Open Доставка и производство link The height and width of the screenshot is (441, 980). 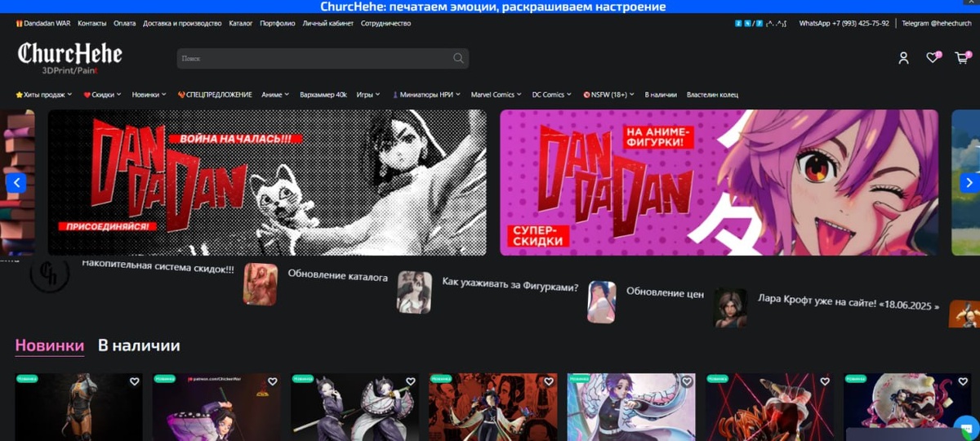click(x=182, y=24)
